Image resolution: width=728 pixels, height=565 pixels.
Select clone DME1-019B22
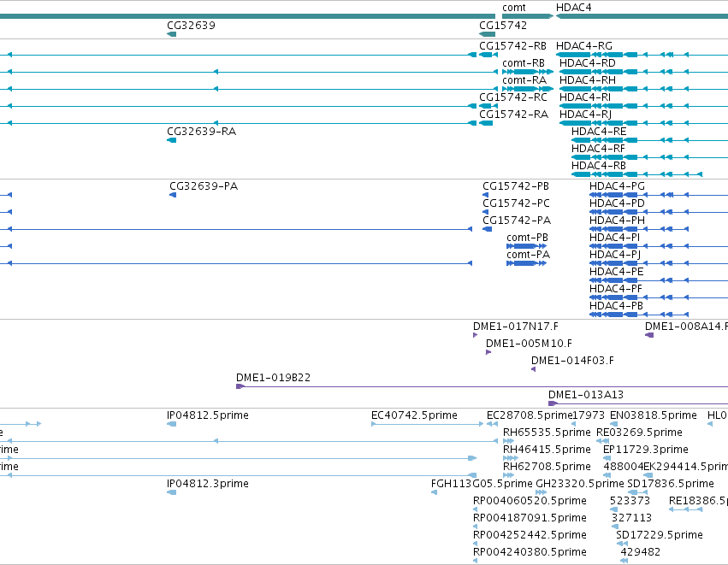pos(273,379)
